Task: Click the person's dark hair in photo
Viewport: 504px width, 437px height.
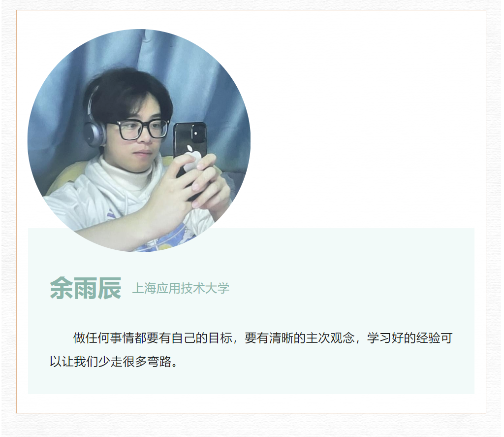Action: [x=128, y=90]
